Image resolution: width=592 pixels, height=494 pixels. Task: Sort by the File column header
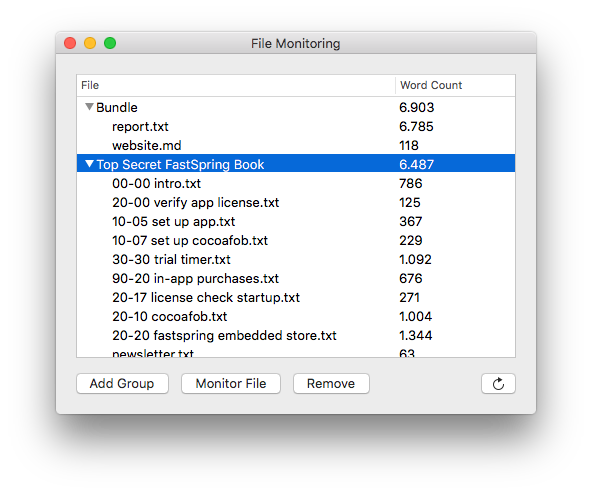tap(236, 85)
